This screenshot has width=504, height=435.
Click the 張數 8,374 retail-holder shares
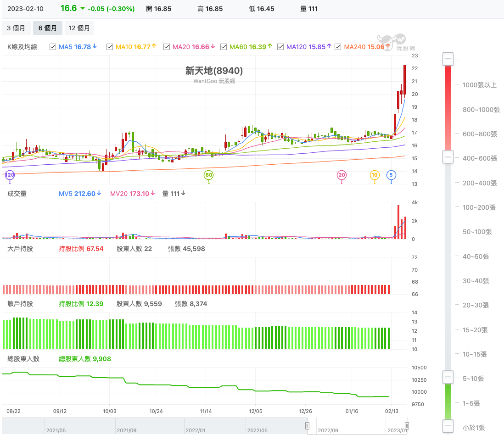coord(191,304)
